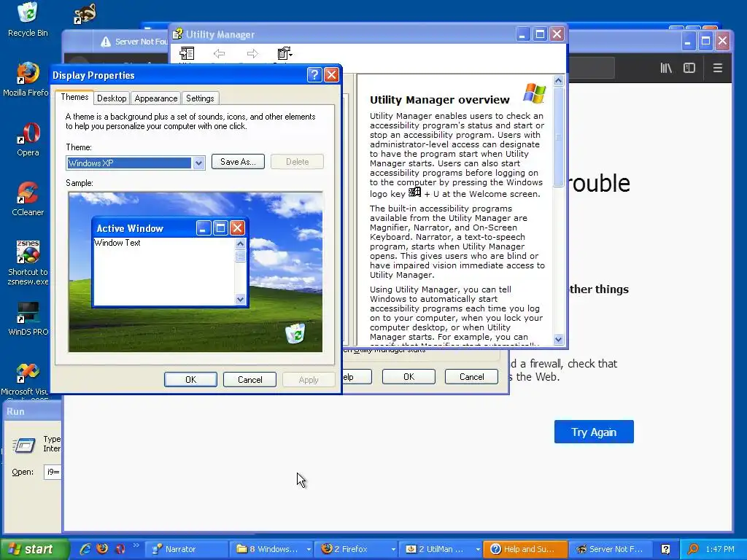Click the Try Again button in Firefox
747x560 pixels.
point(594,432)
